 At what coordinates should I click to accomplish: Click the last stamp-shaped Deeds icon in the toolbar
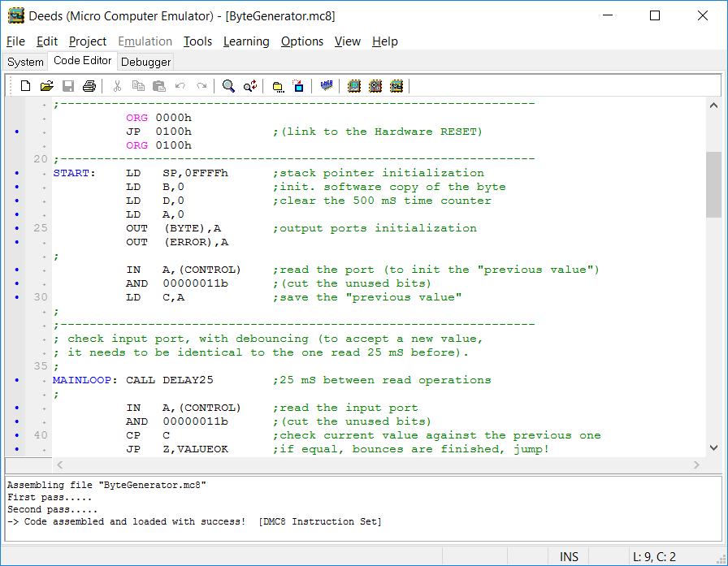pyautogui.click(x=396, y=86)
